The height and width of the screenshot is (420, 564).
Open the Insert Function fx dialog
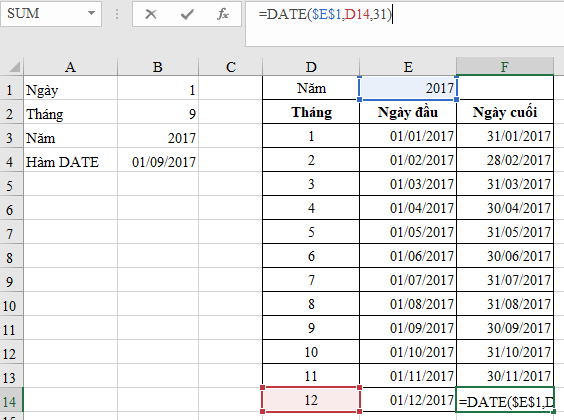tap(223, 14)
